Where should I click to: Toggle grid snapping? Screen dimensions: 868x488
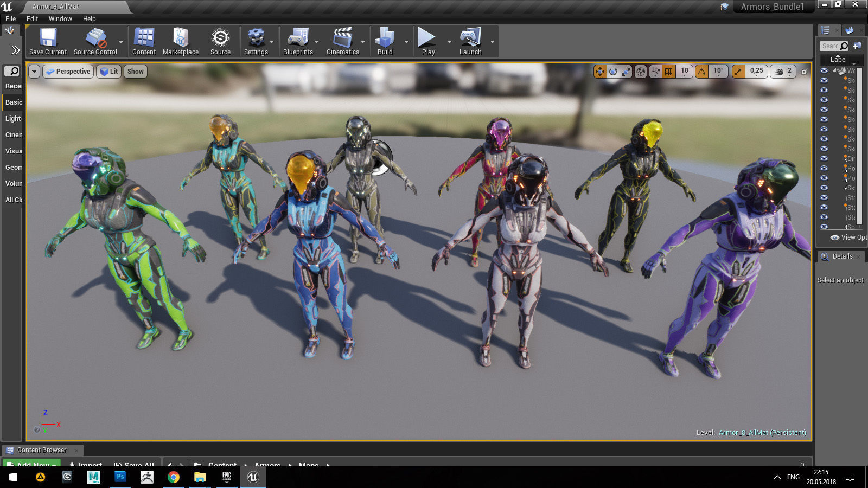(x=669, y=72)
